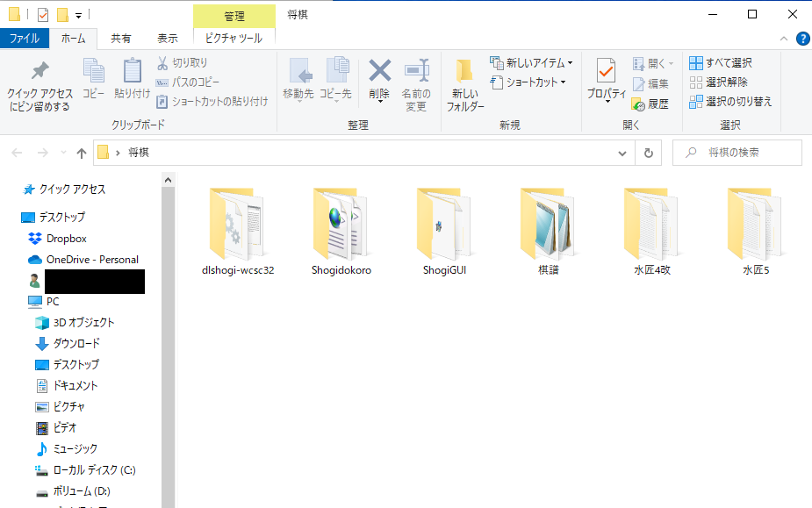The width and height of the screenshot is (812, 508).
Task: Expand the address bar history dropdown
Action: point(622,154)
